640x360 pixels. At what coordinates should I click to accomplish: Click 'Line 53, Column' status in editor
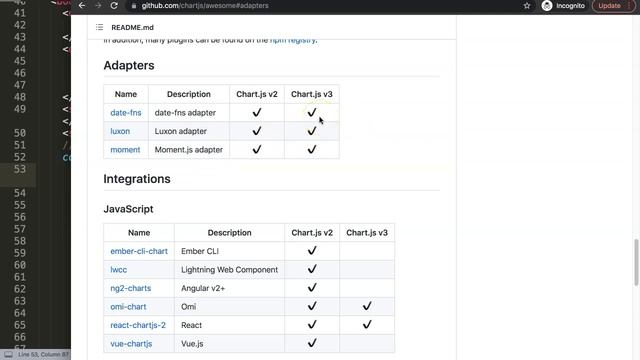click(43, 354)
